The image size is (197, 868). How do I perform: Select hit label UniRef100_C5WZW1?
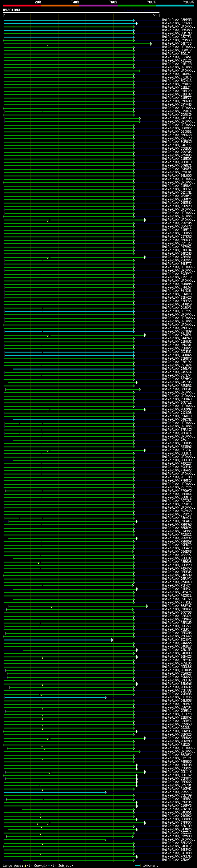[x=176, y=345]
